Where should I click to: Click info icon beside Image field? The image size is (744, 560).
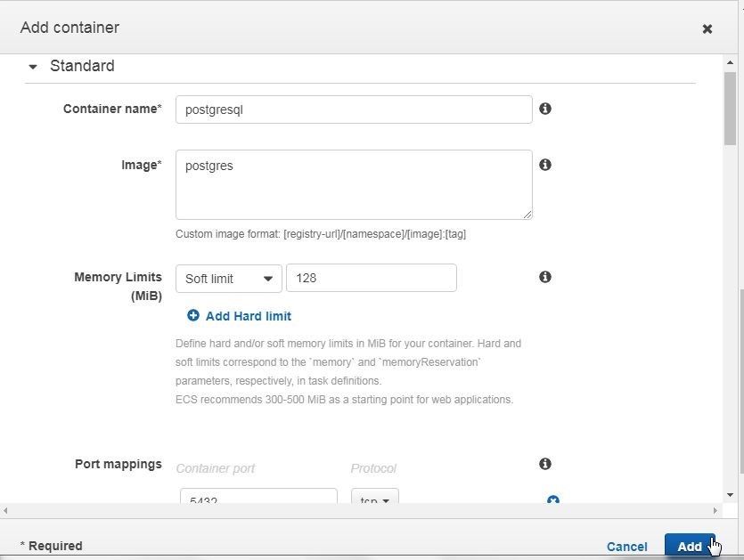(x=545, y=165)
